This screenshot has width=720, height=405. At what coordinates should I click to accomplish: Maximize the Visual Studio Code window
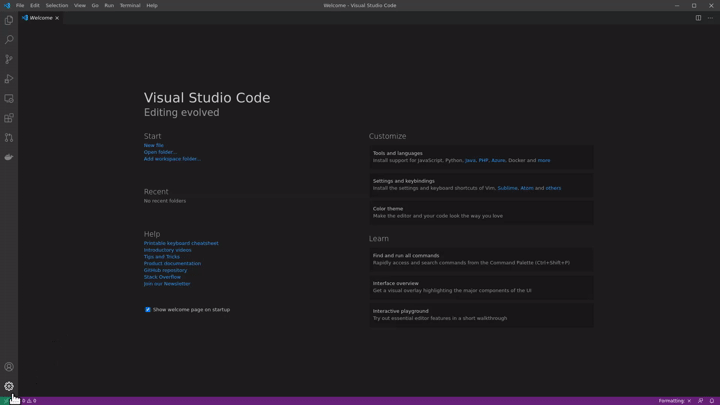pyautogui.click(x=694, y=6)
